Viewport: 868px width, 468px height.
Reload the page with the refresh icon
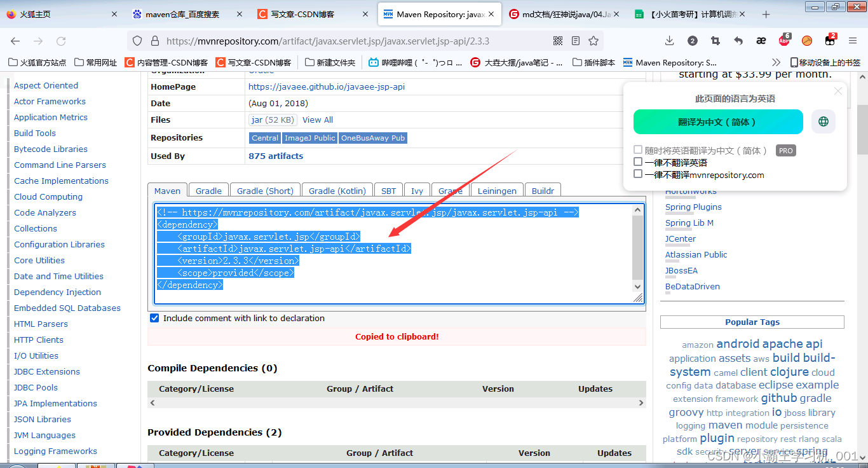click(61, 41)
